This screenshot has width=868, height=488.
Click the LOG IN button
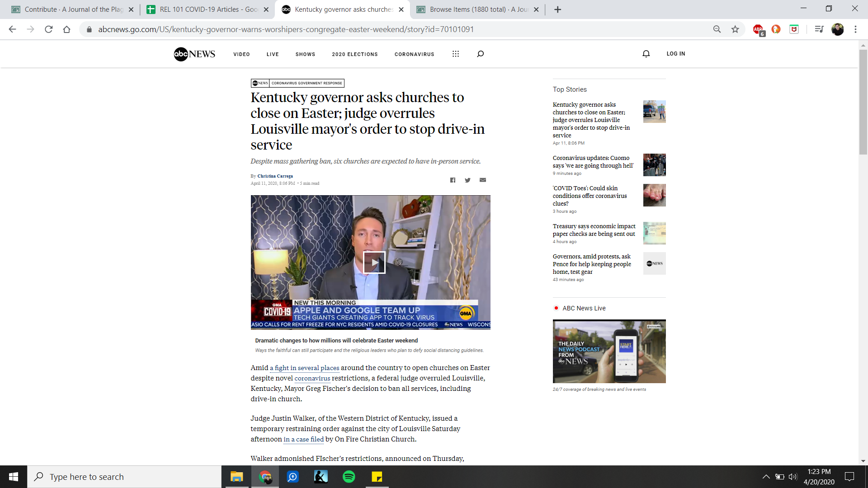[675, 54]
